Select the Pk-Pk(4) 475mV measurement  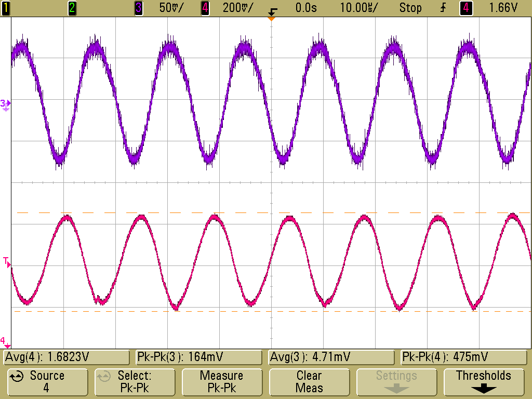pos(463,357)
